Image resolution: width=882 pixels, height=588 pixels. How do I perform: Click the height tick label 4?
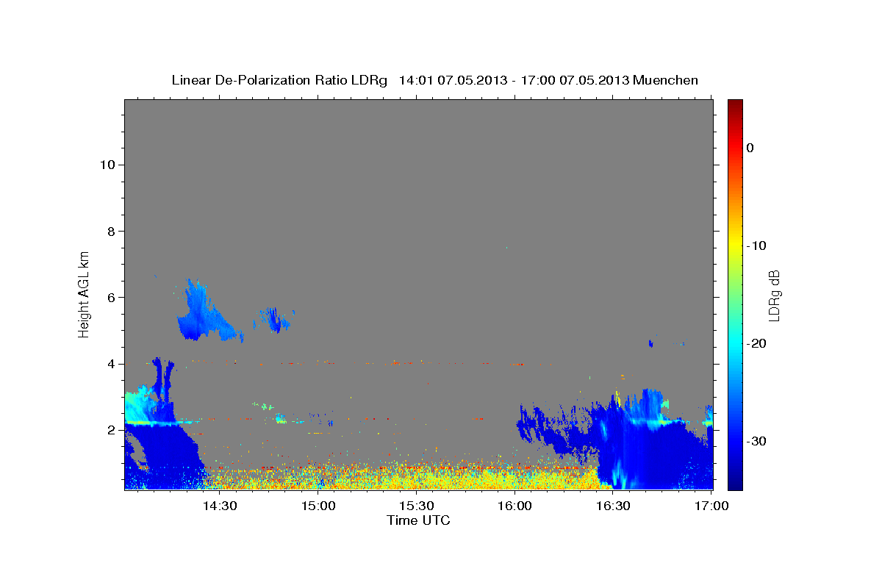tap(110, 363)
